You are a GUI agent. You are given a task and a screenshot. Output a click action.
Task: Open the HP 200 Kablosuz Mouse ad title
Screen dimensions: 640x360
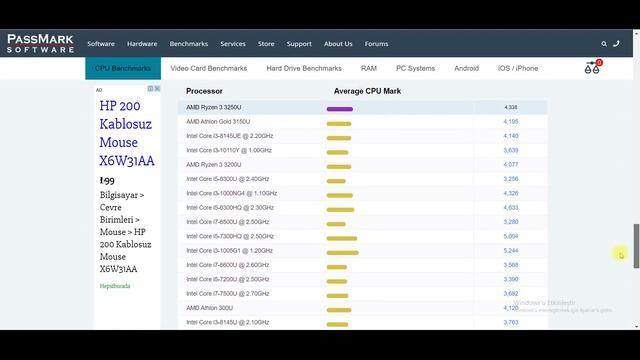pos(127,133)
